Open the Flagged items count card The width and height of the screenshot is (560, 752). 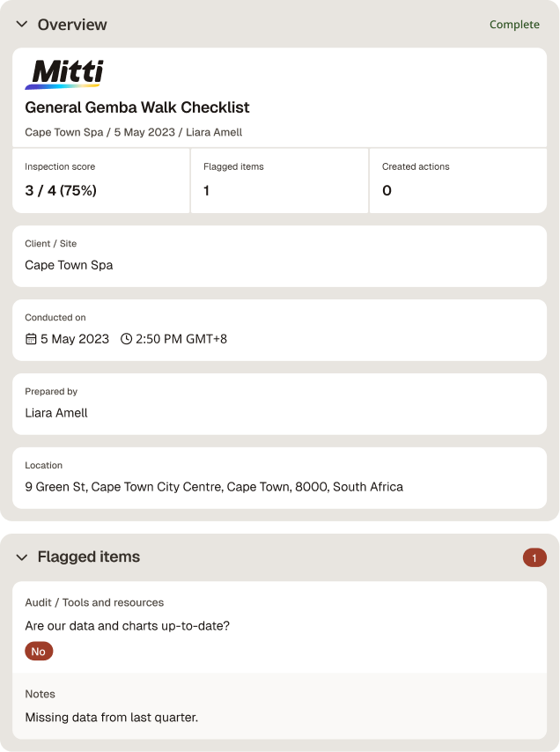pos(279,181)
